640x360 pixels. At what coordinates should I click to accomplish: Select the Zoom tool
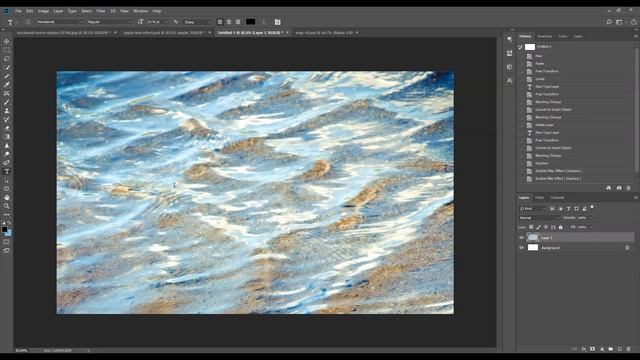click(x=7, y=206)
